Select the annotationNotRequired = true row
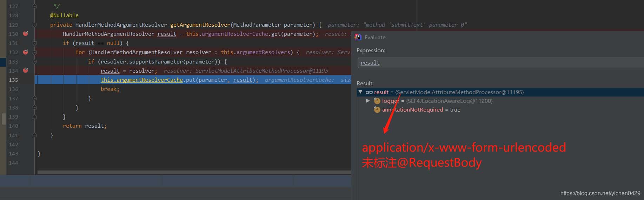 click(500, 109)
